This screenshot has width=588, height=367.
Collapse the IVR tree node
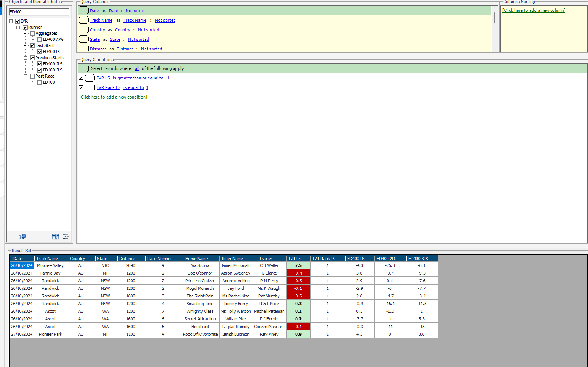pos(11,21)
